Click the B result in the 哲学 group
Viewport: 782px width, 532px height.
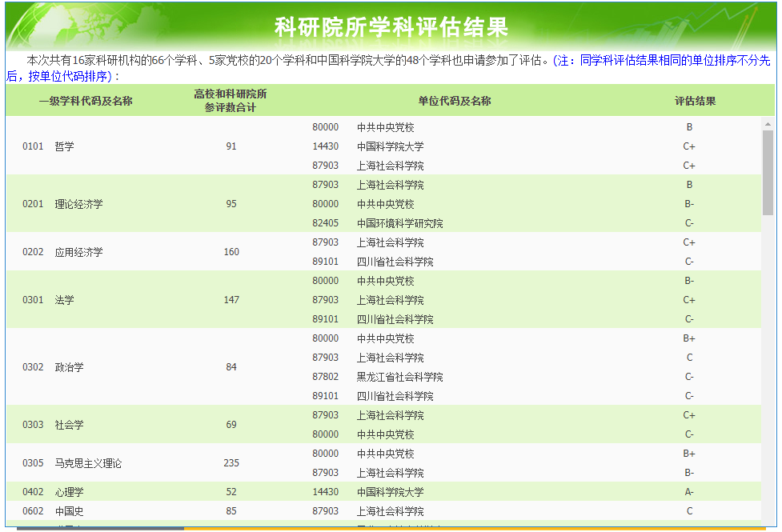pos(689,127)
